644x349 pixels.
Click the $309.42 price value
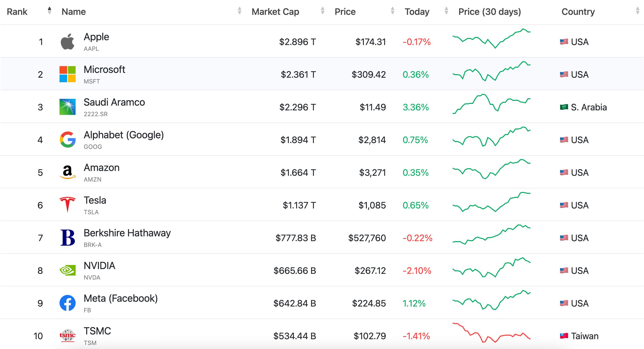pyautogui.click(x=368, y=74)
